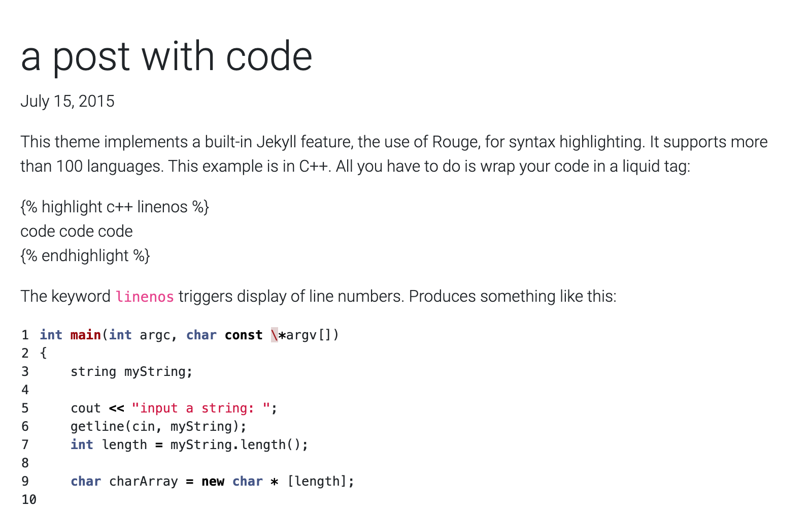Click line number 10 in the code gutter
The image size is (812, 508).
[x=28, y=500]
